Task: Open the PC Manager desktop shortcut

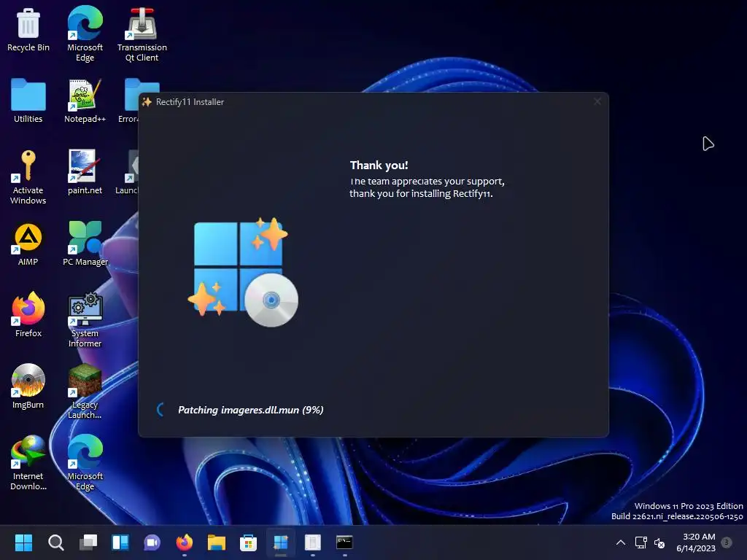Action: (x=85, y=244)
